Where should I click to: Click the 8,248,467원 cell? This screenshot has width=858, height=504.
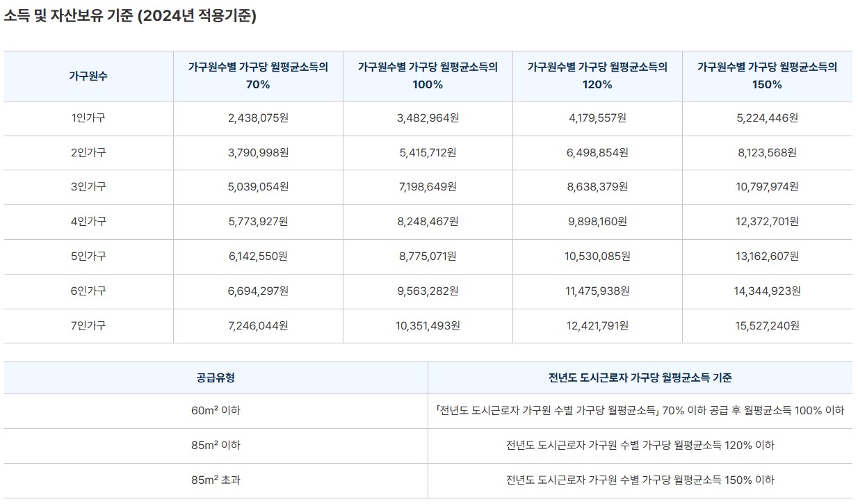coord(427,222)
